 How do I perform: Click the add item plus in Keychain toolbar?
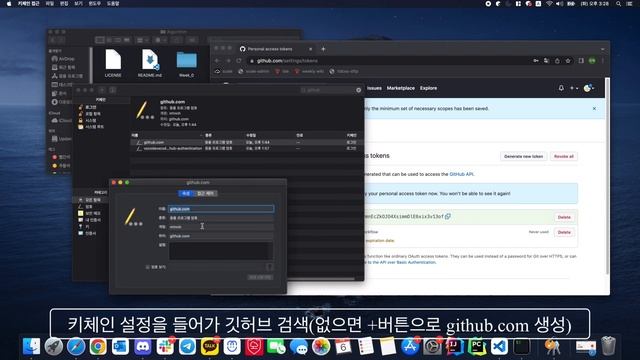102,90
